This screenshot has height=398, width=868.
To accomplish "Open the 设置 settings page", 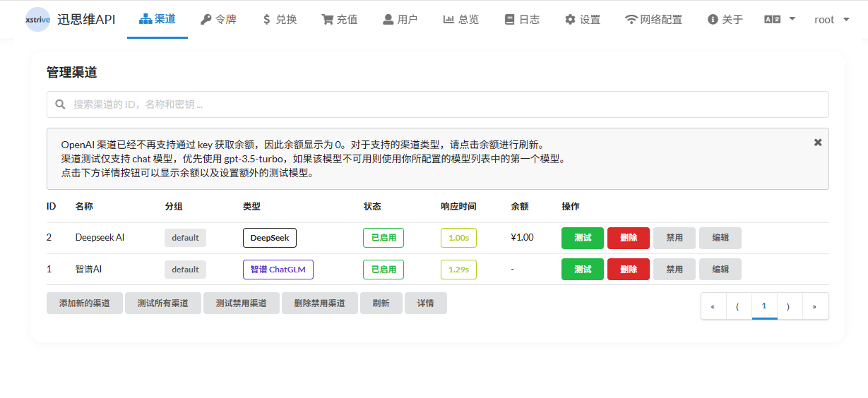I will click(x=583, y=19).
